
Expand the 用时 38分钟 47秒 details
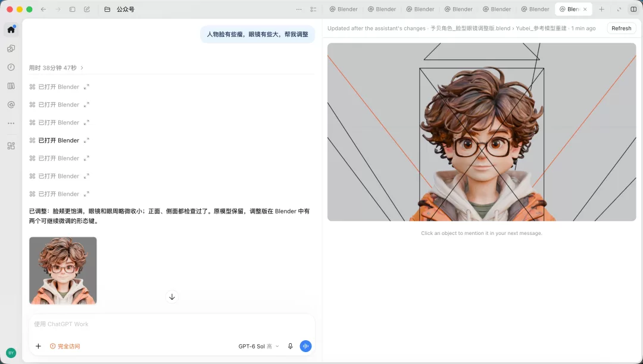pos(56,68)
